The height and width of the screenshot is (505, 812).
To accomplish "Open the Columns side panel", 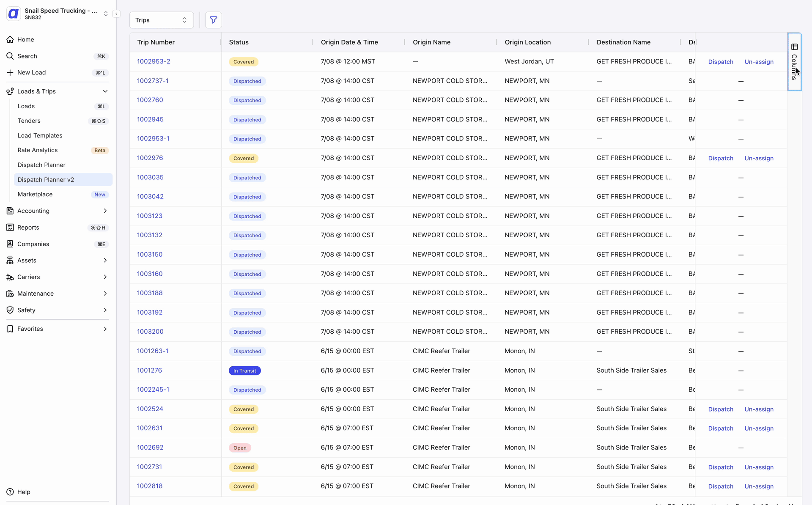I will click(794, 62).
